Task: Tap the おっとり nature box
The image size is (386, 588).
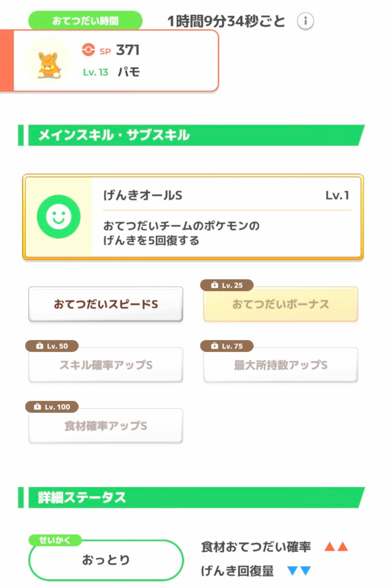Action: [106, 560]
